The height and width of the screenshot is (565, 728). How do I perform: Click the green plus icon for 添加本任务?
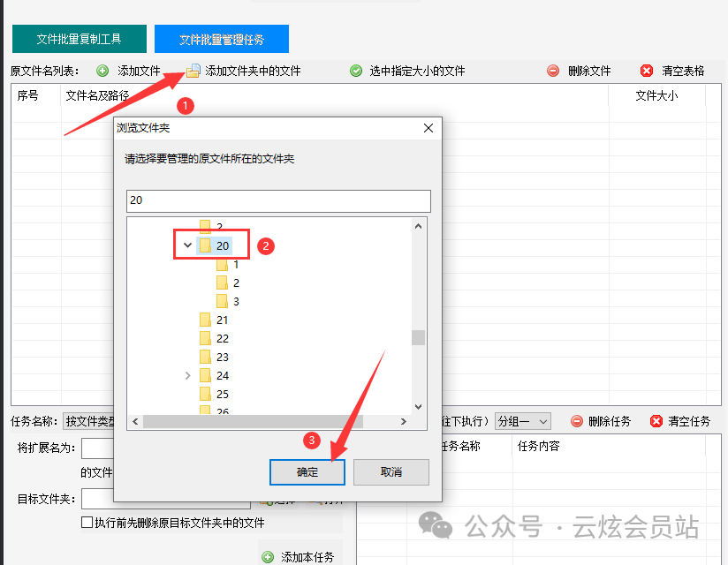pyautogui.click(x=268, y=557)
